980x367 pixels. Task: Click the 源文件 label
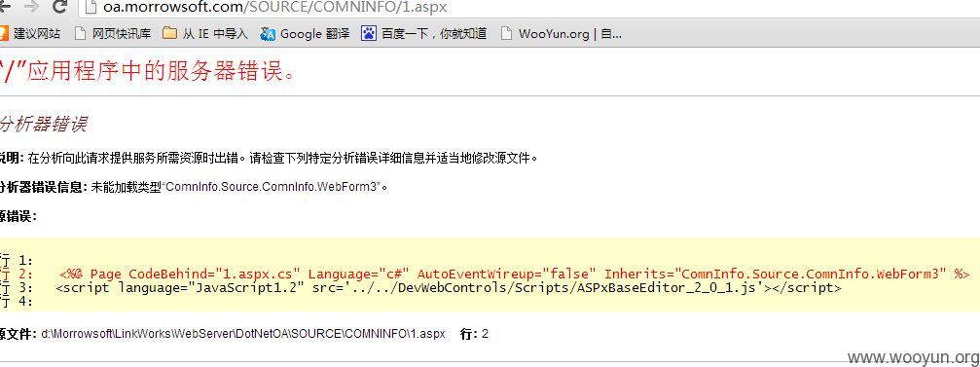point(18,334)
